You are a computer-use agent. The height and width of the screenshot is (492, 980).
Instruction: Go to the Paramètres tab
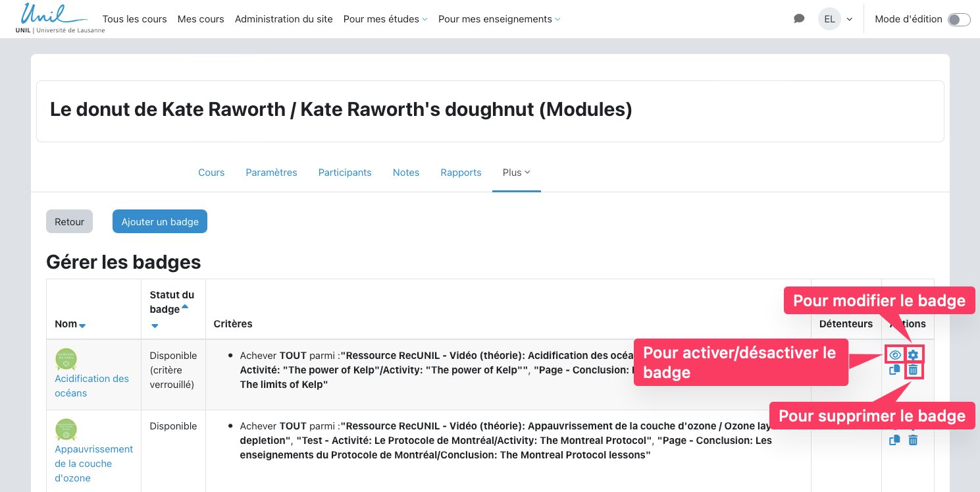[271, 173]
